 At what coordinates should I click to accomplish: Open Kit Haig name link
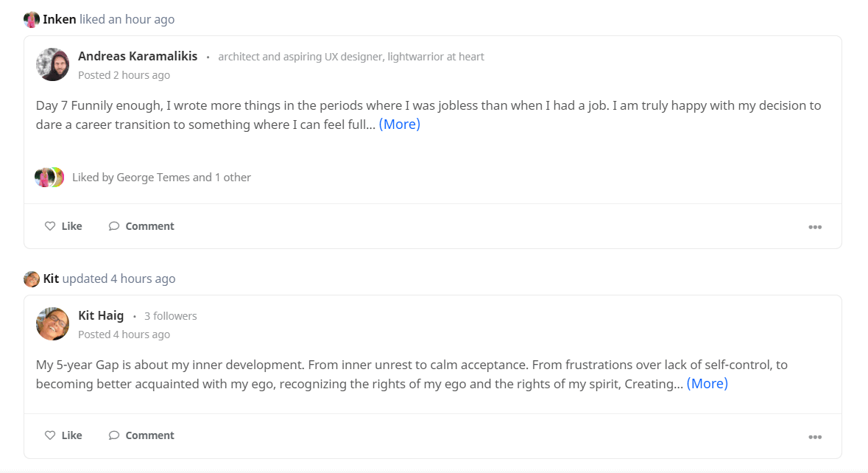point(101,315)
